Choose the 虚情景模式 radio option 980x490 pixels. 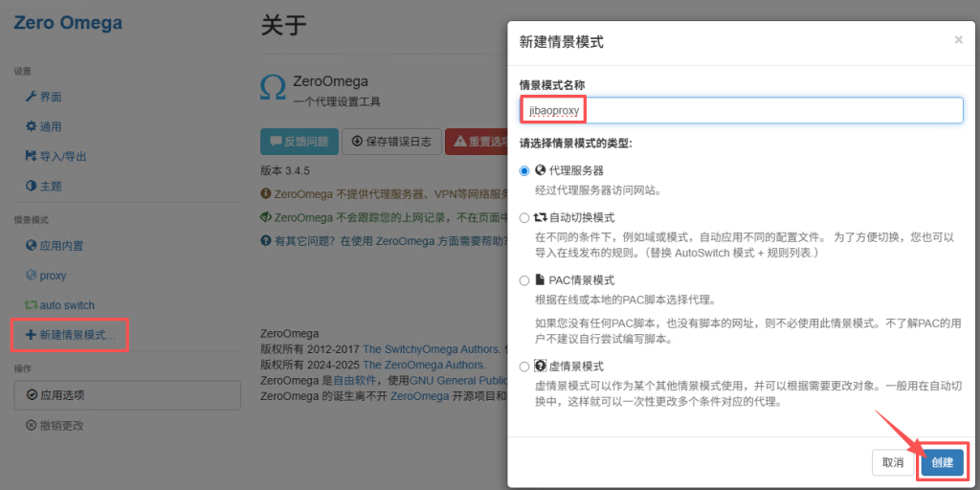click(523, 367)
